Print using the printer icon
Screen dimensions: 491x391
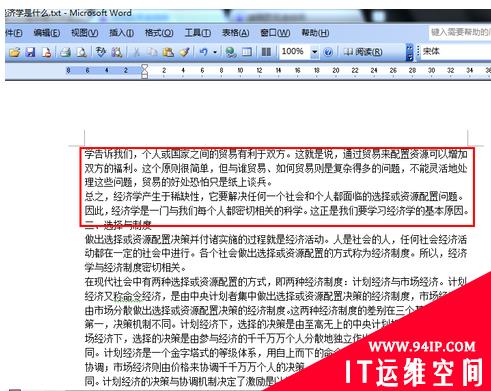65,52
